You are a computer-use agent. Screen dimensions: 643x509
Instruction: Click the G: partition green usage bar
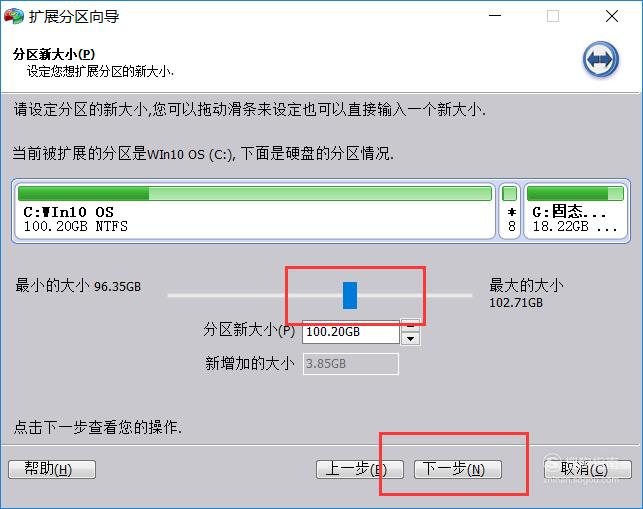[x=575, y=193]
